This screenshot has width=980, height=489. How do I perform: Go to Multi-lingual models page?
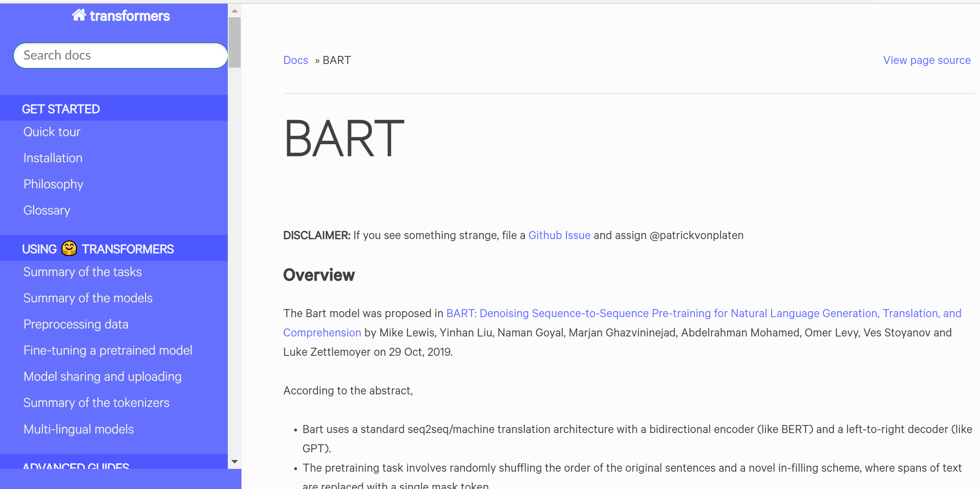point(78,429)
